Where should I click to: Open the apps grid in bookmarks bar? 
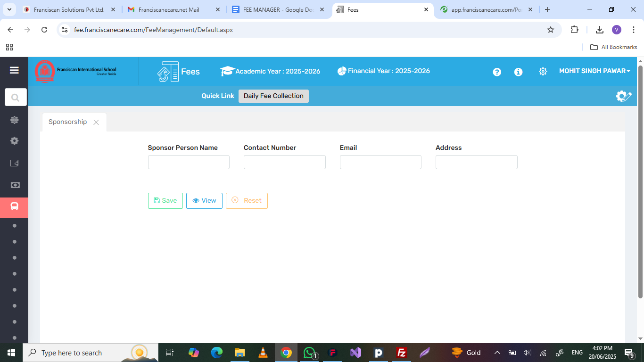[9, 47]
